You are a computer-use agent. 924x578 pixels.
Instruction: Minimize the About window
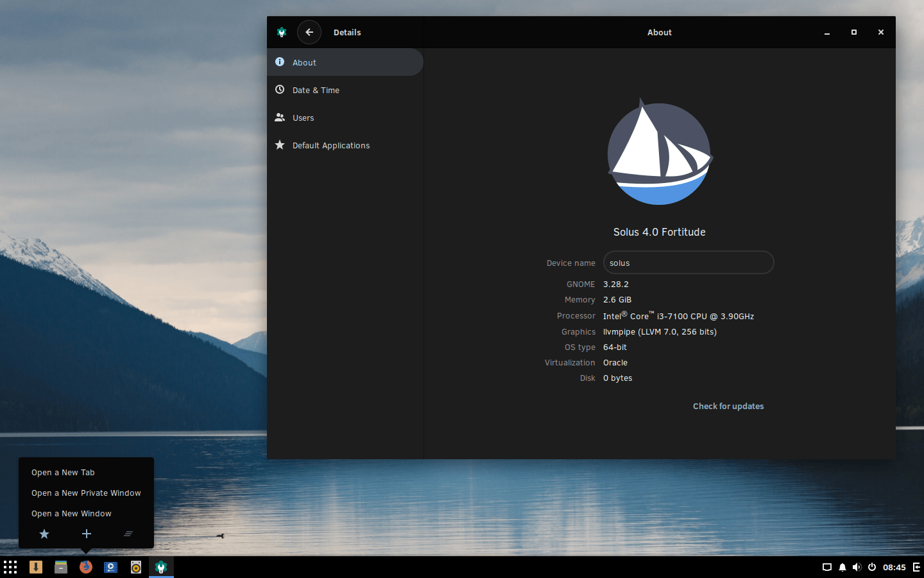pyautogui.click(x=827, y=32)
